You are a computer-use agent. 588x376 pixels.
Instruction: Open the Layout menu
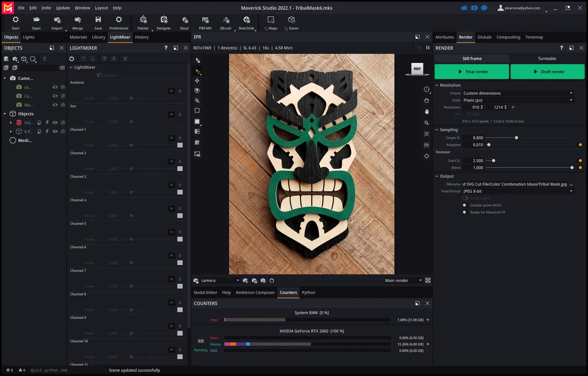point(102,8)
